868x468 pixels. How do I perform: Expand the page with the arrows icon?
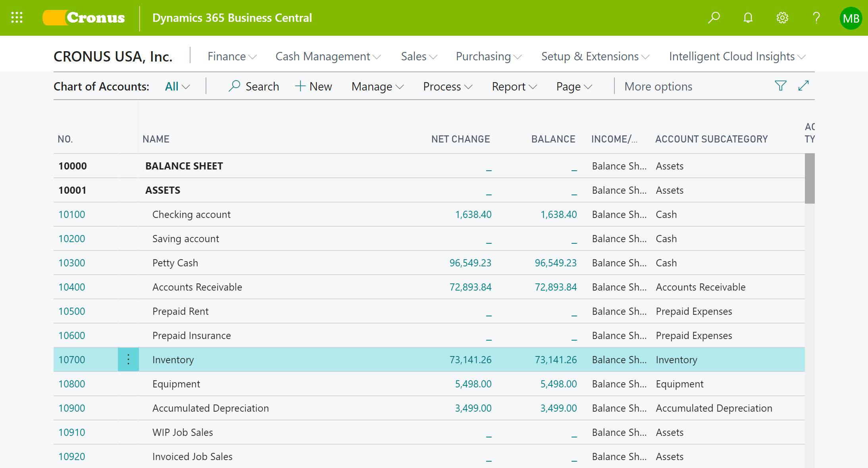point(804,86)
